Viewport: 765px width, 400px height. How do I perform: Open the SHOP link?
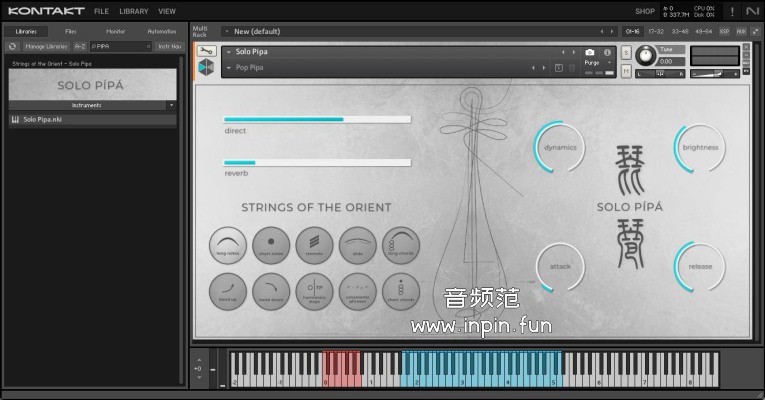pyautogui.click(x=645, y=11)
